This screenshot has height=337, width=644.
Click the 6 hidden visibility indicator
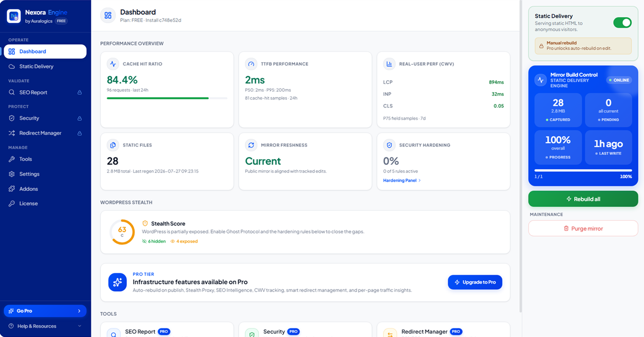click(x=154, y=241)
